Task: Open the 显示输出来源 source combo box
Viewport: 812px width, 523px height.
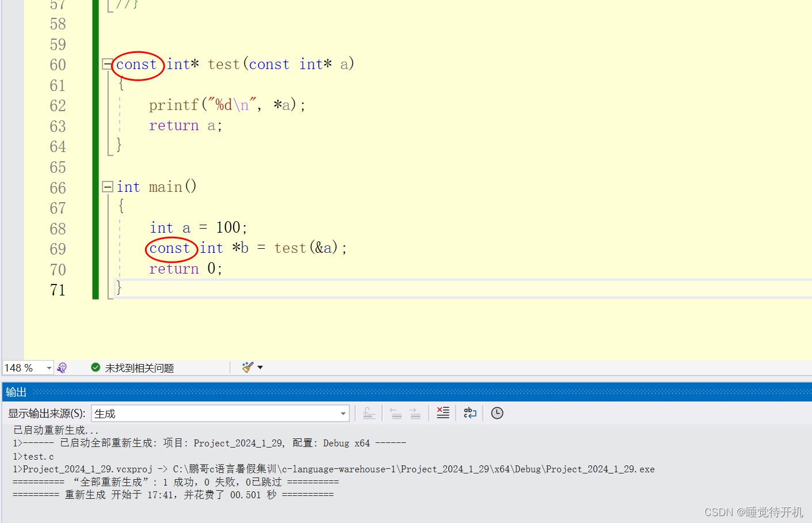Action: pos(220,414)
